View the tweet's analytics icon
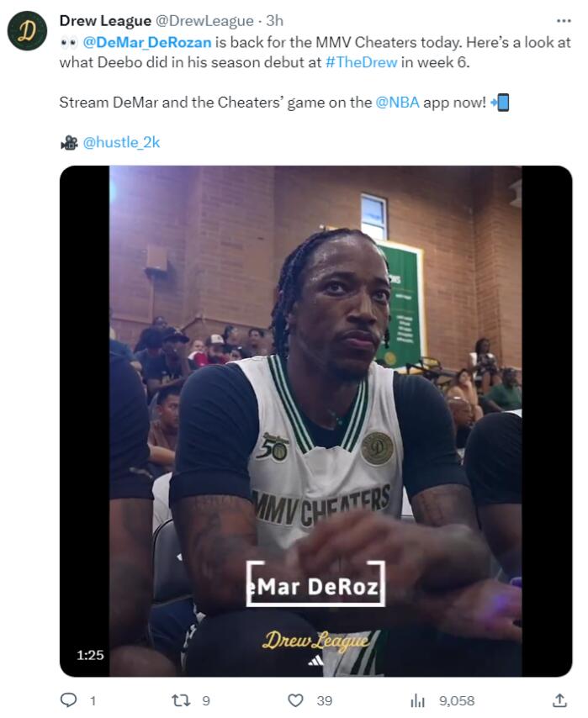Image resolution: width=588 pixels, height=718 pixels. point(417,700)
